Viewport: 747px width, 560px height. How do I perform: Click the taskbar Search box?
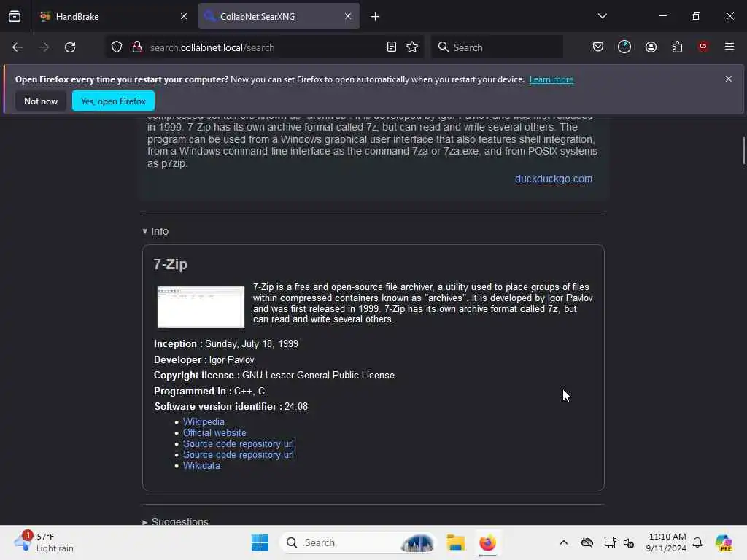[359, 542]
